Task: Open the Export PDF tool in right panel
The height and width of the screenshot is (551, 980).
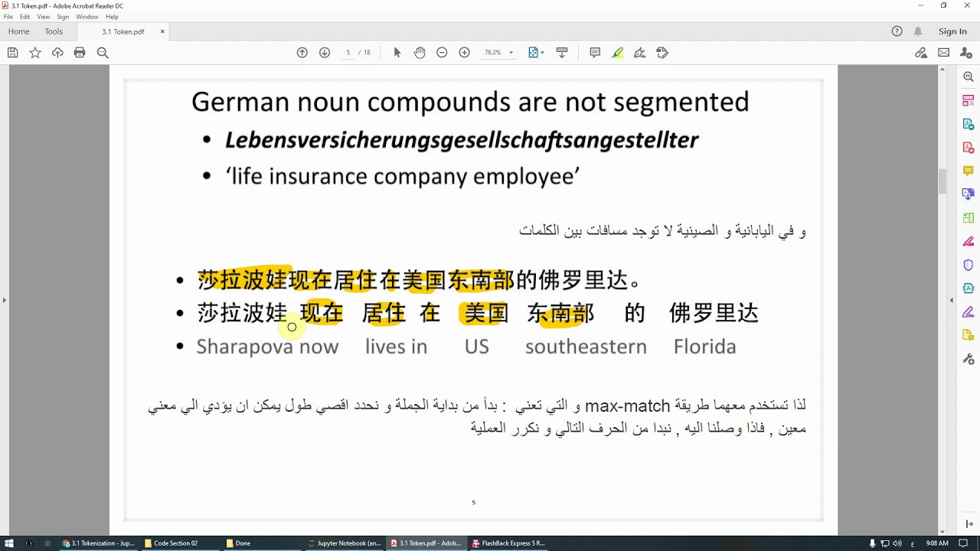Action: 968,124
